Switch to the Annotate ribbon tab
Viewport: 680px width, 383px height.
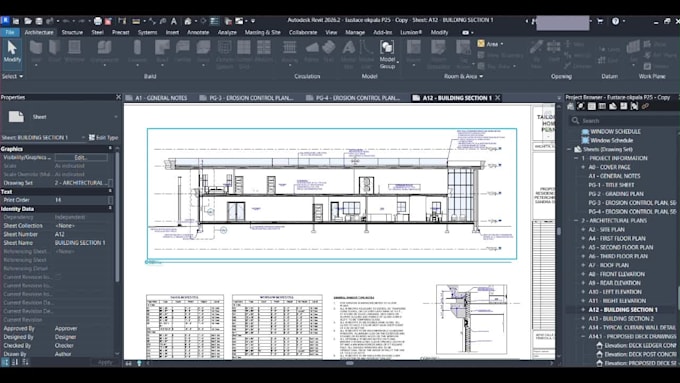point(198,33)
